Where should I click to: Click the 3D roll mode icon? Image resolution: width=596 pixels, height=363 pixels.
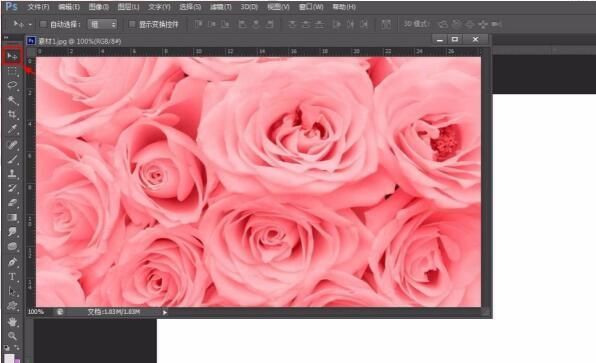click(x=456, y=24)
